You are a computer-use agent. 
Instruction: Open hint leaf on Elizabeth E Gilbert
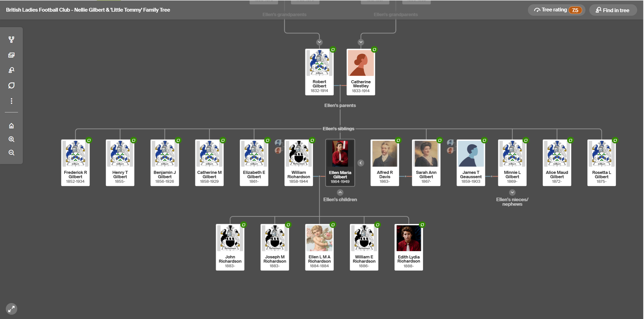pyautogui.click(x=268, y=140)
